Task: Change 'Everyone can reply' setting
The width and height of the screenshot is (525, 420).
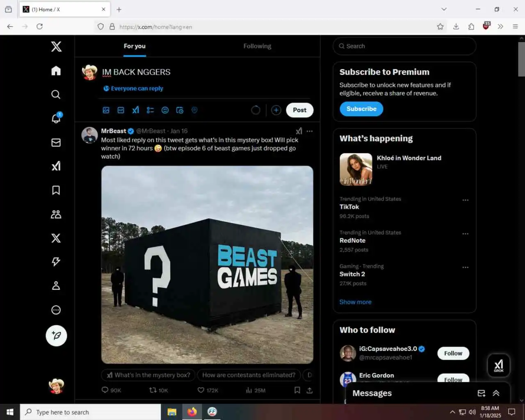Action: tap(133, 88)
